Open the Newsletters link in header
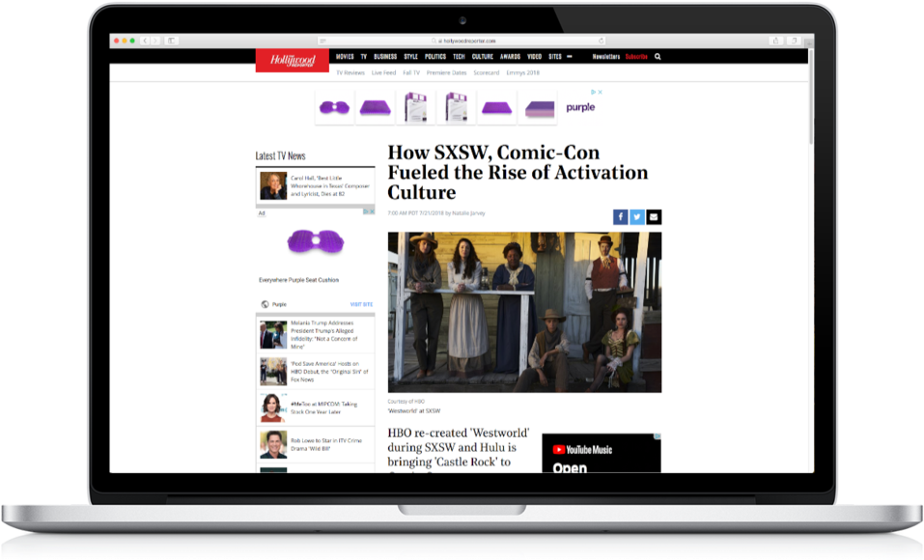This screenshot has width=924, height=560. click(x=605, y=57)
